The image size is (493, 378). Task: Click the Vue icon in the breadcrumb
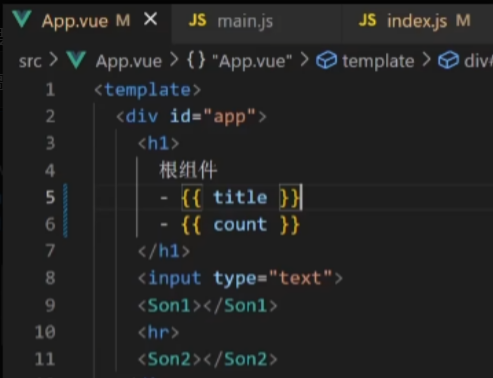(x=76, y=60)
